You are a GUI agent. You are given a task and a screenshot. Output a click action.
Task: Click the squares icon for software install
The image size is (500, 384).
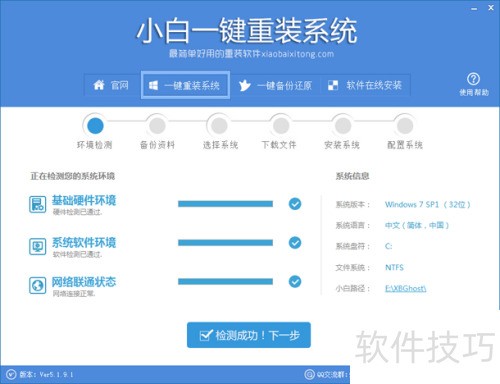[333, 85]
